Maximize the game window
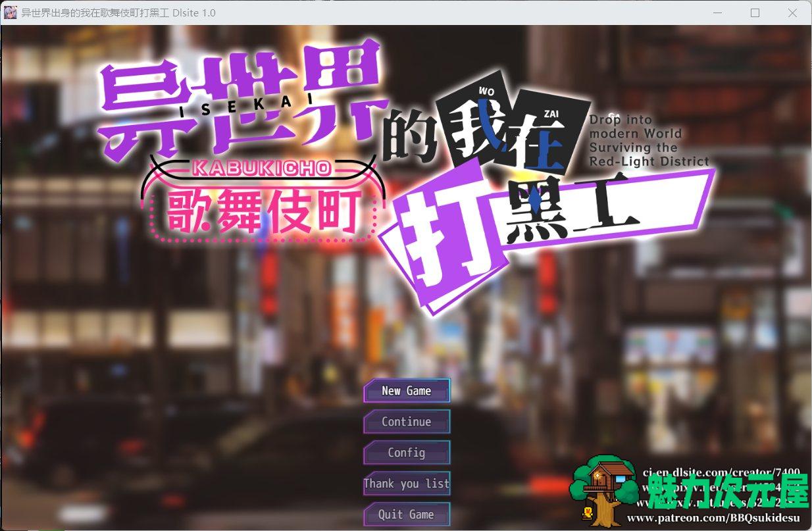812x531 pixels. (x=755, y=13)
